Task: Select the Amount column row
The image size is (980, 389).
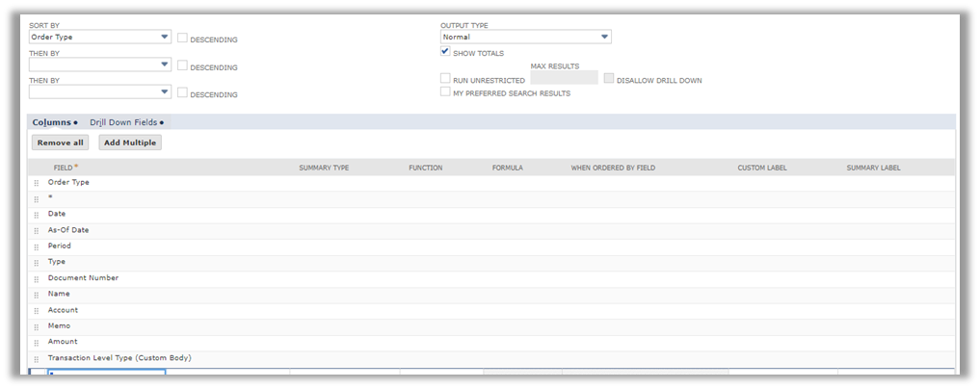Action: point(491,343)
